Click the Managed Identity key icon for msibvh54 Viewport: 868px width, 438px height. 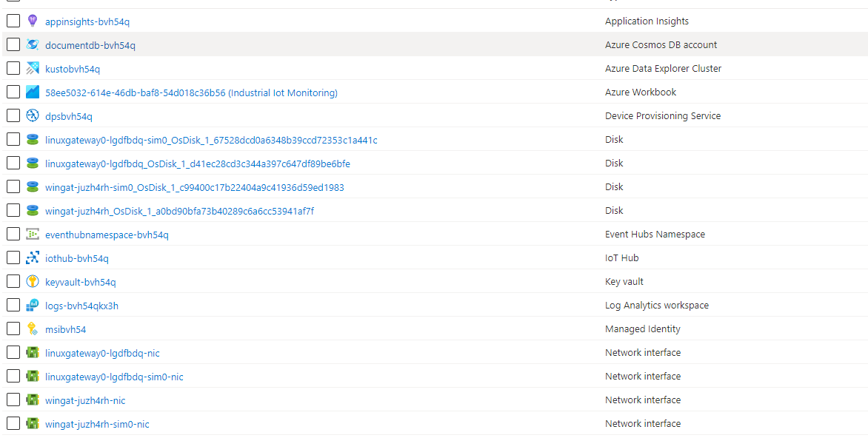tap(32, 328)
